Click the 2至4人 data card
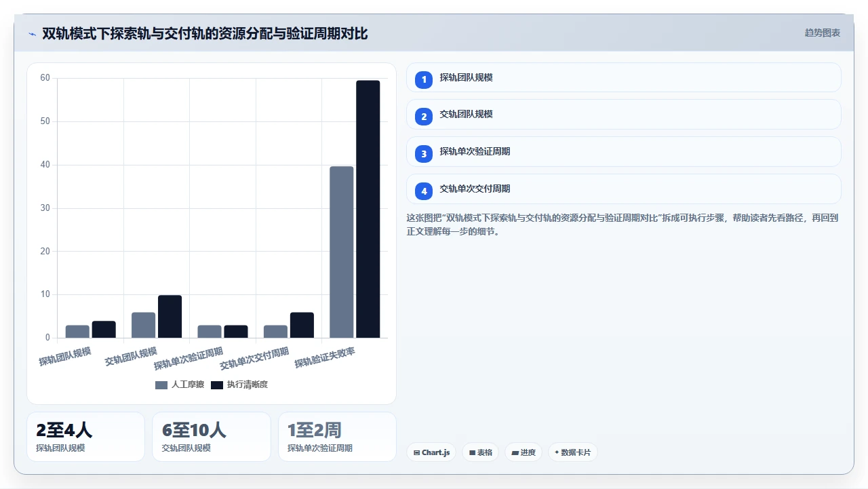The image size is (868, 489). (x=86, y=437)
